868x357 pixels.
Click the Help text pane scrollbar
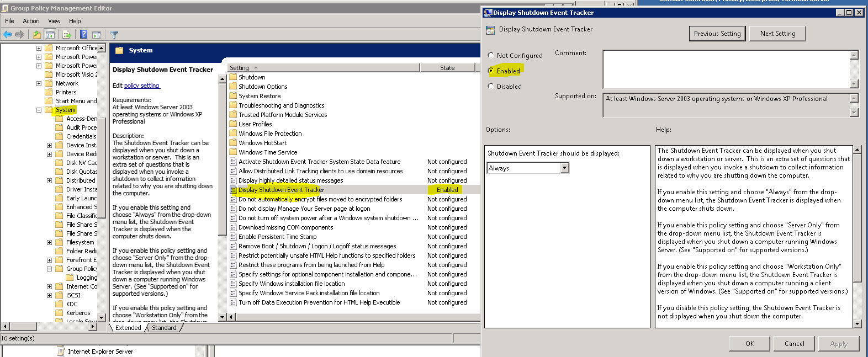point(857,237)
